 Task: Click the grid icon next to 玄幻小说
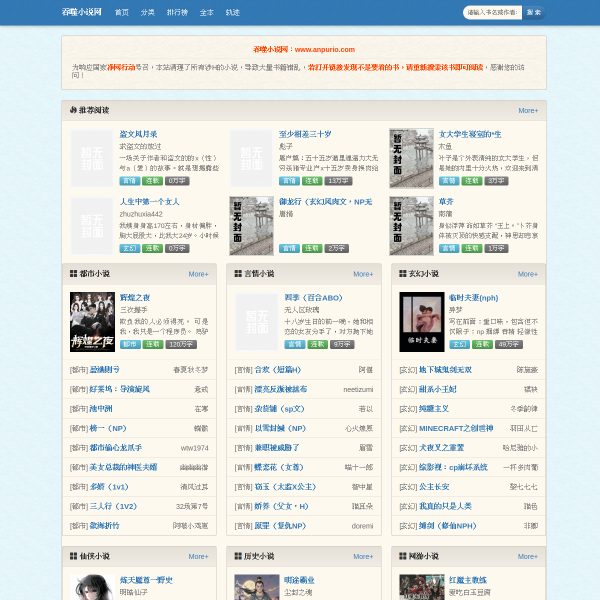[x=403, y=274]
